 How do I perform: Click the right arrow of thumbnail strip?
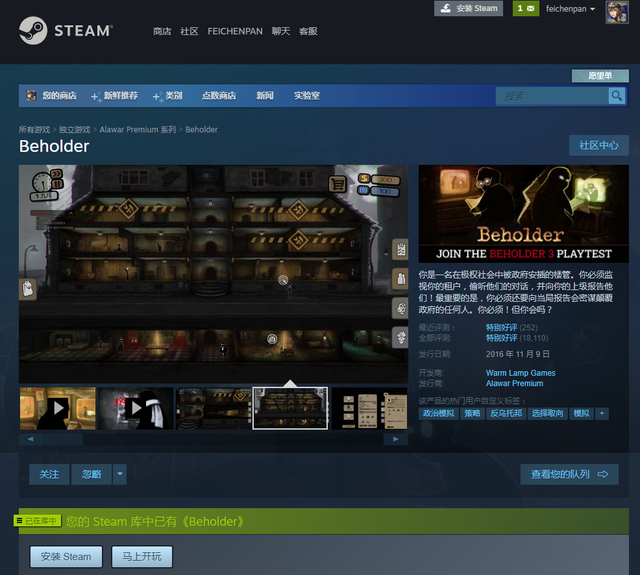(396, 439)
